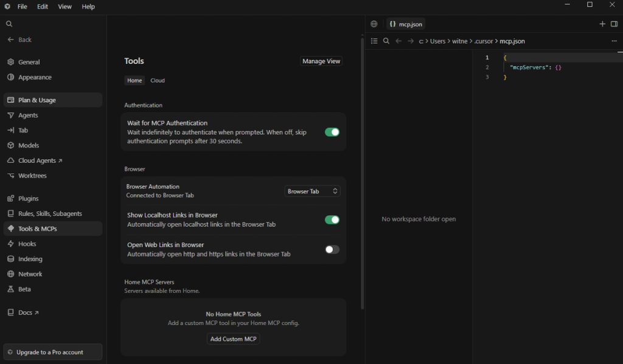Open the settings search magnifier icon
Viewport: 623px width, 364px height.
(x=9, y=24)
